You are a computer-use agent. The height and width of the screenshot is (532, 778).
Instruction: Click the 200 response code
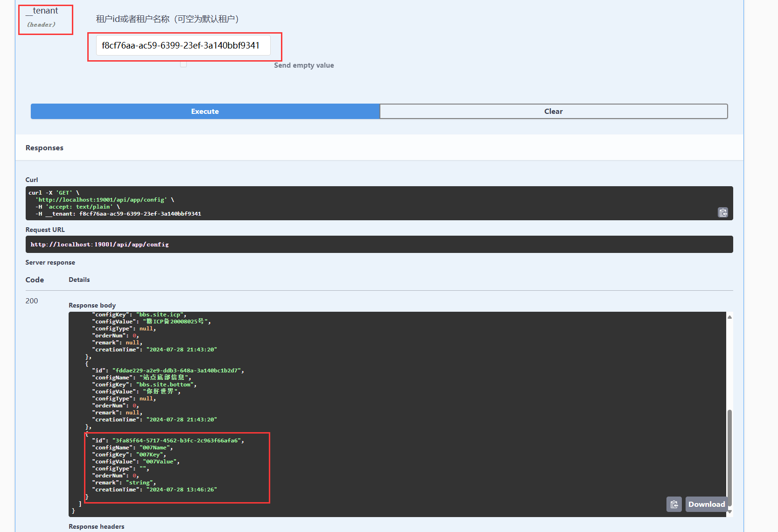[32, 301]
